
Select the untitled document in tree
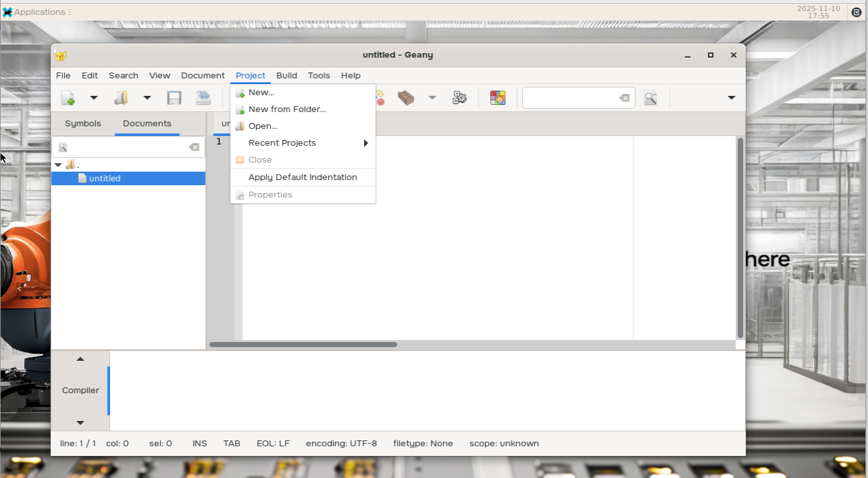pyautogui.click(x=105, y=179)
